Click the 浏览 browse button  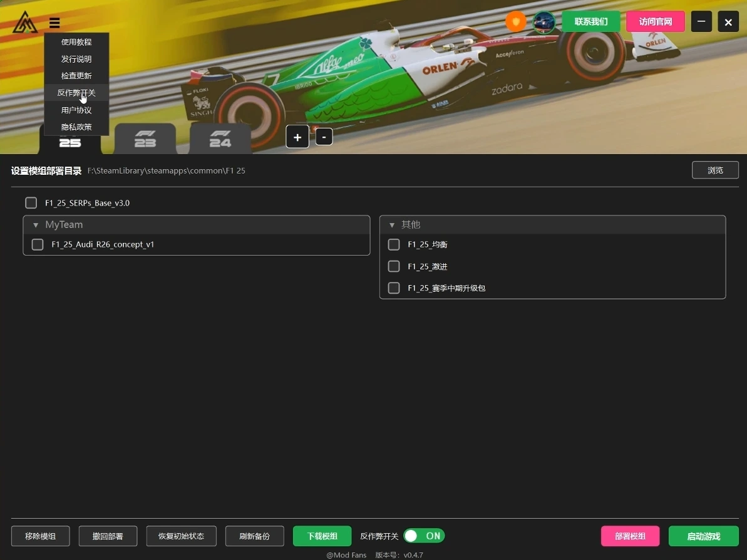point(714,170)
